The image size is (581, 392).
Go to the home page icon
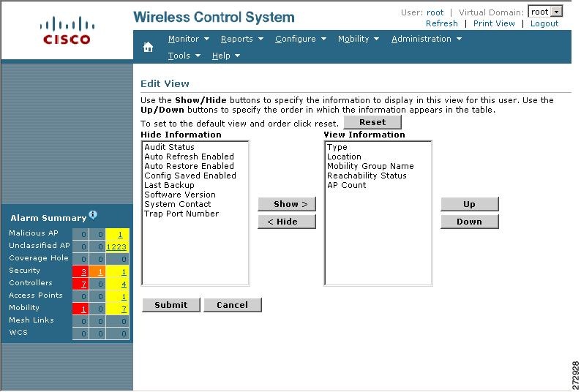(x=148, y=47)
